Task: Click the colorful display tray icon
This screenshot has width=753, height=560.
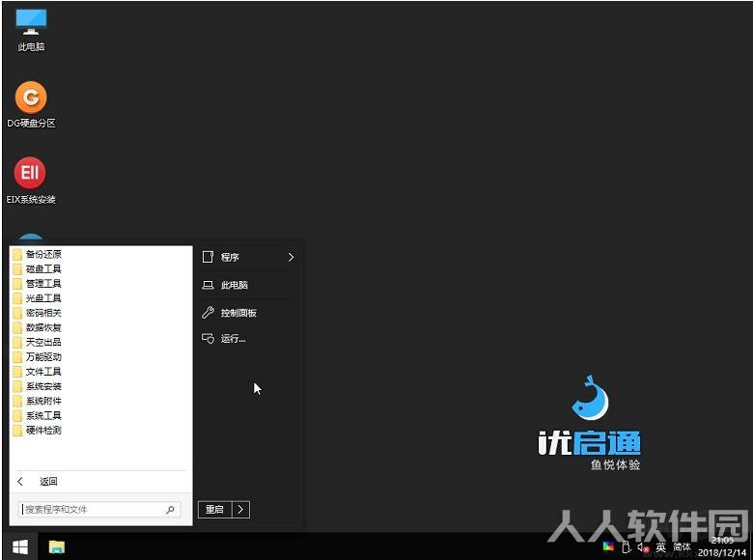Action: 608,546
